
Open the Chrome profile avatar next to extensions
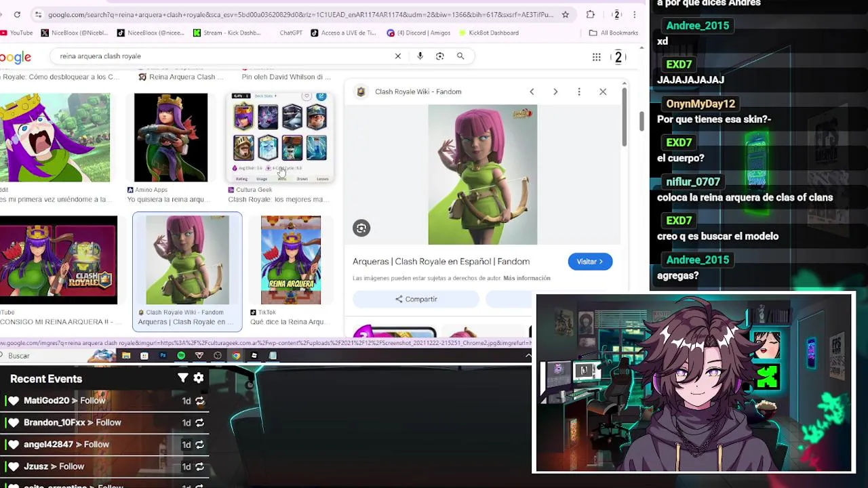pyautogui.click(x=616, y=14)
